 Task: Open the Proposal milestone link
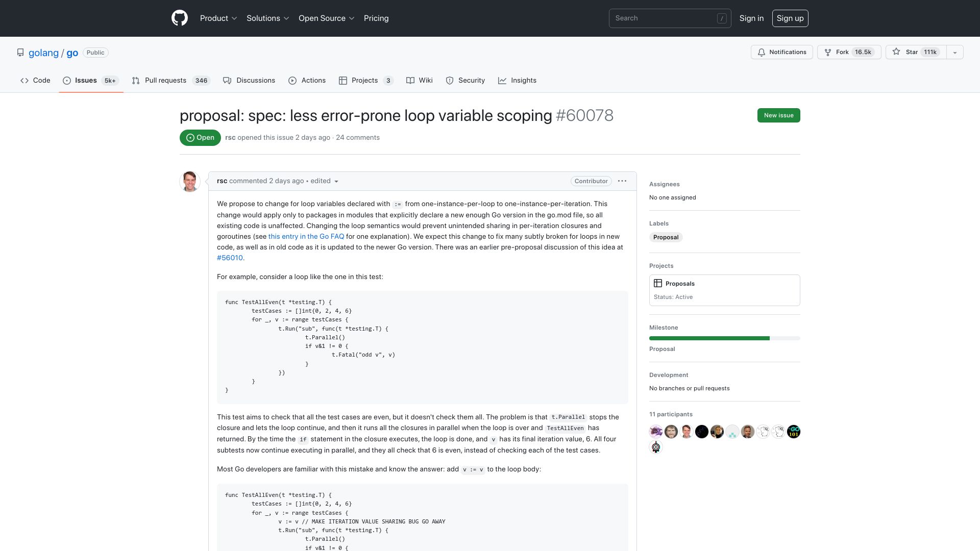662,349
